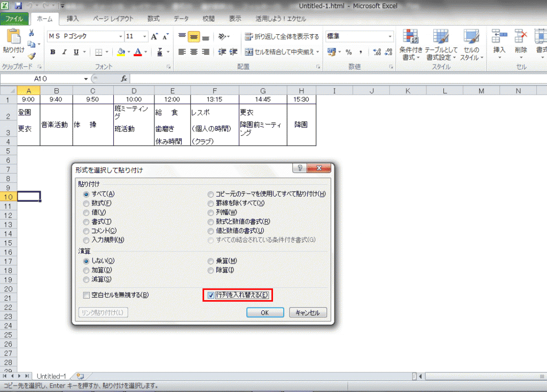The height and width of the screenshot is (392, 547).
Task: Open the font size dropdown
Action: [x=144, y=36]
